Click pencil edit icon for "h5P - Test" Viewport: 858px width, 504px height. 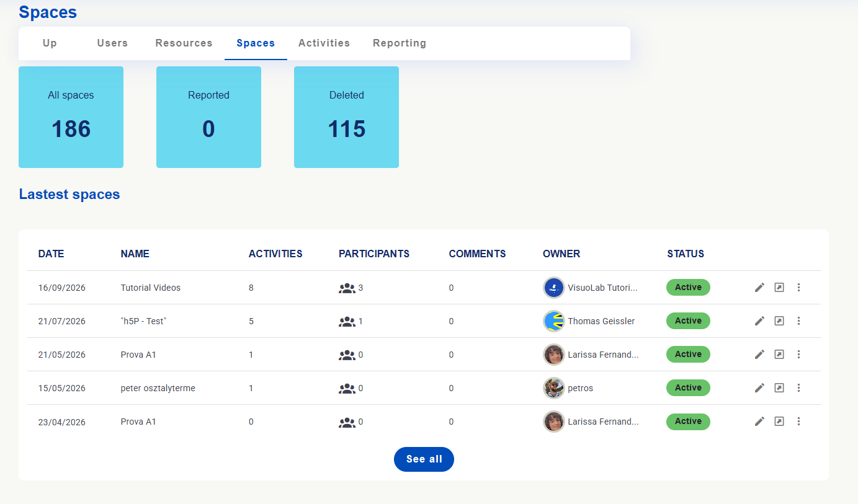[x=759, y=321]
